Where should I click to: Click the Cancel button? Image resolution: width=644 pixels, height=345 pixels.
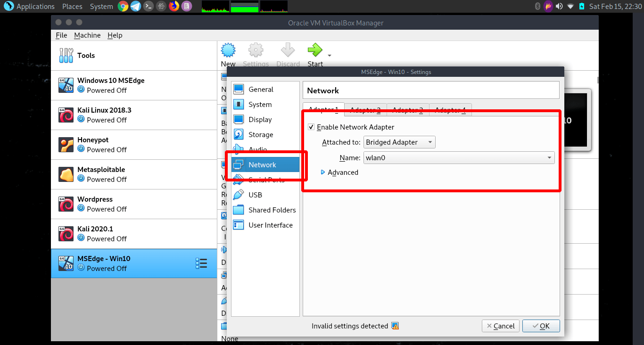pyautogui.click(x=501, y=326)
